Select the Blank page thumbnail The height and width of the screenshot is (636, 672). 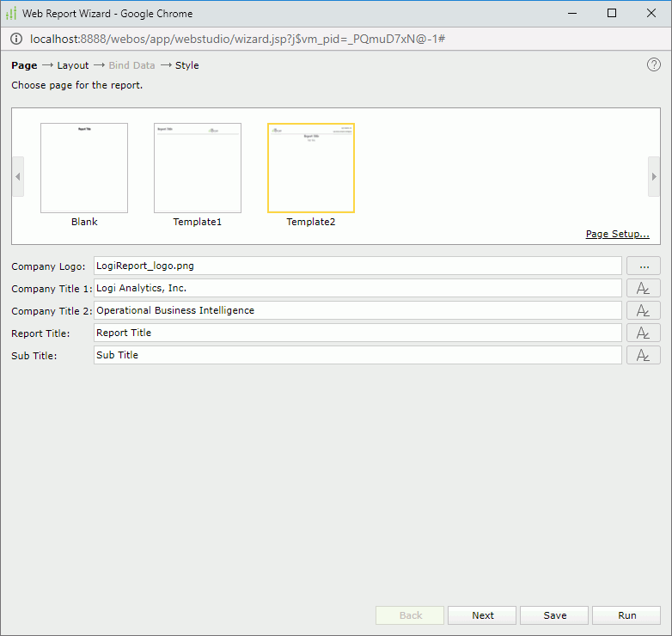coord(84,168)
